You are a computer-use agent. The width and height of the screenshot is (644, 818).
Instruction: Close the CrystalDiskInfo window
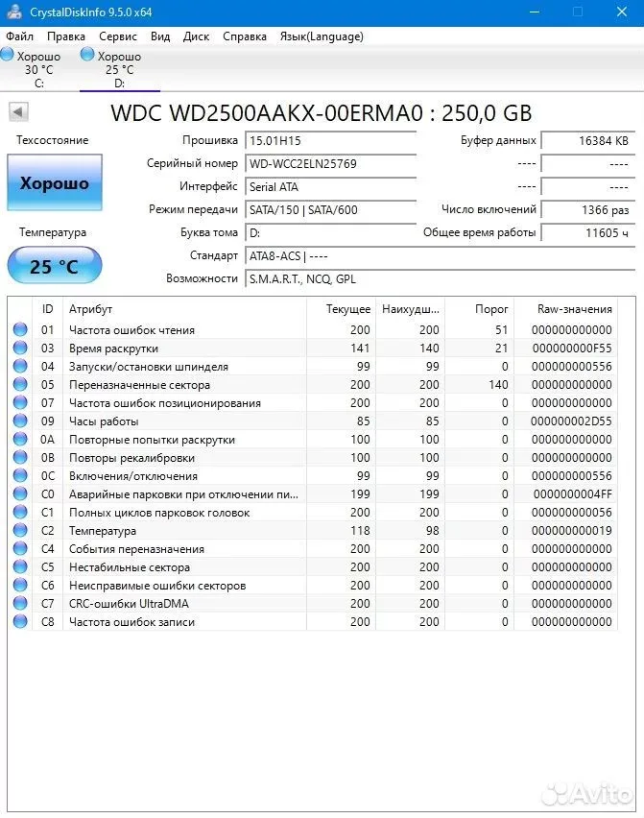622,12
